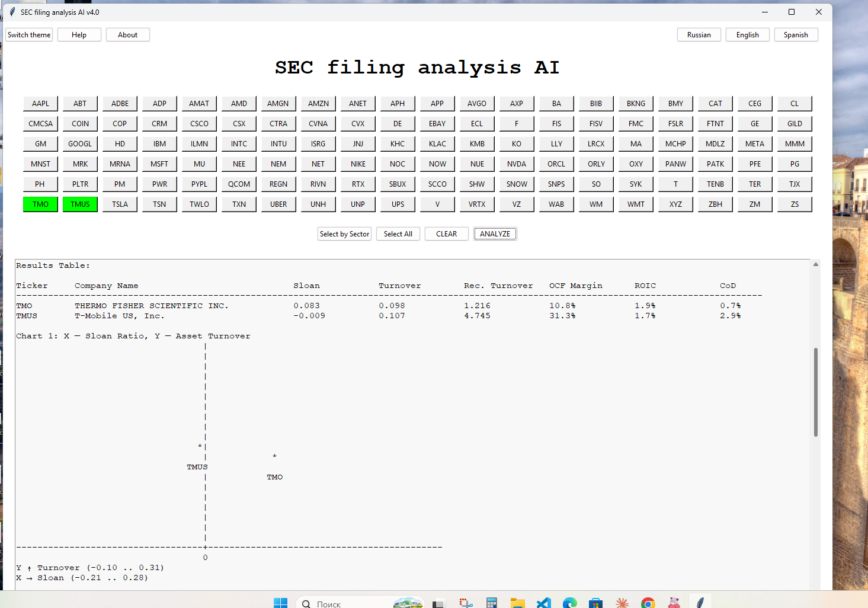
Task: Select the ZS ticker button
Action: (795, 204)
